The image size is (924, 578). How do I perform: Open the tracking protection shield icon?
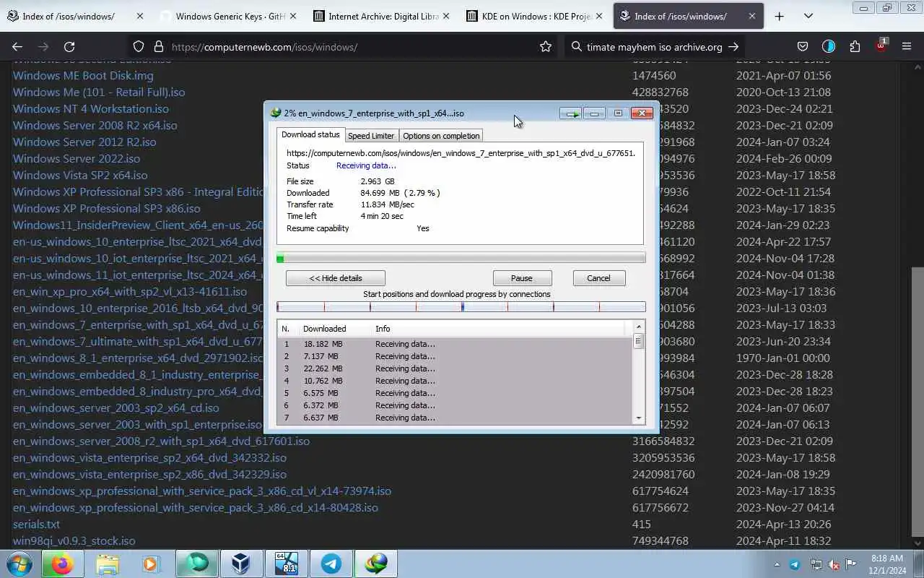pyautogui.click(x=139, y=47)
